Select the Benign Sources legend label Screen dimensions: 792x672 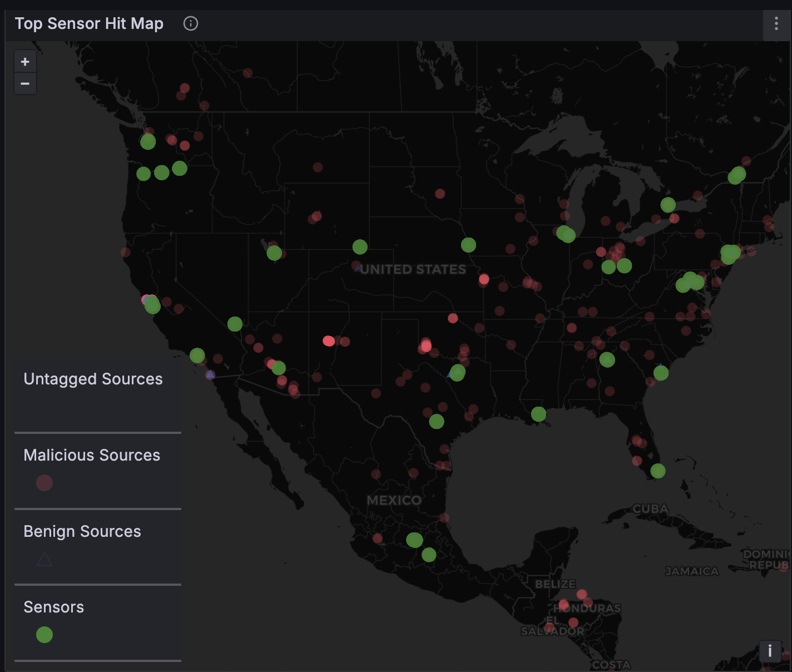click(x=82, y=531)
